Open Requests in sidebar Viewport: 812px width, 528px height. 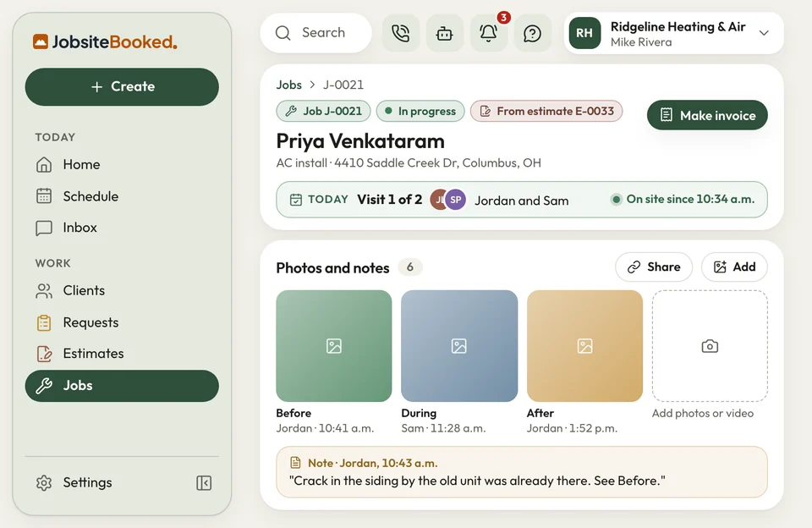[122, 322]
